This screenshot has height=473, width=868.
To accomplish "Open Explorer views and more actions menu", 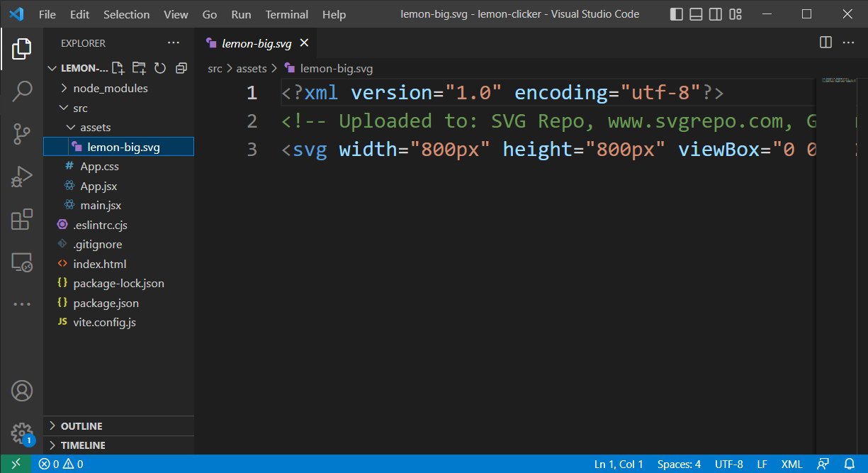I will [x=174, y=43].
